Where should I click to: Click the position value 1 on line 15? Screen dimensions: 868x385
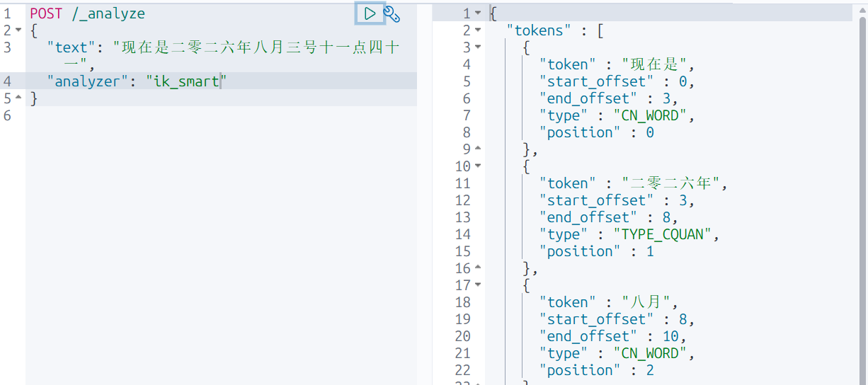pyautogui.click(x=650, y=251)
